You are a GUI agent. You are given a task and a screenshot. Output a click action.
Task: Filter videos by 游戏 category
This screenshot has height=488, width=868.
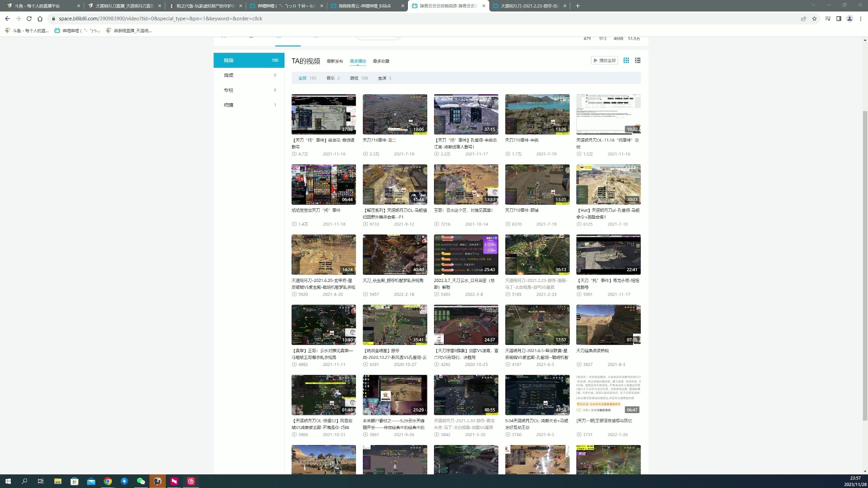pos(354,78)
